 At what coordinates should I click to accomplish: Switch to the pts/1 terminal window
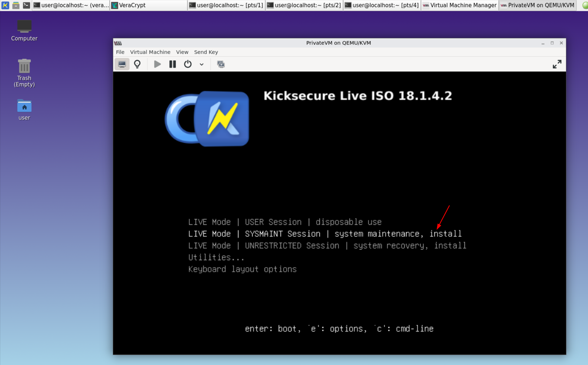coord(226,5)
